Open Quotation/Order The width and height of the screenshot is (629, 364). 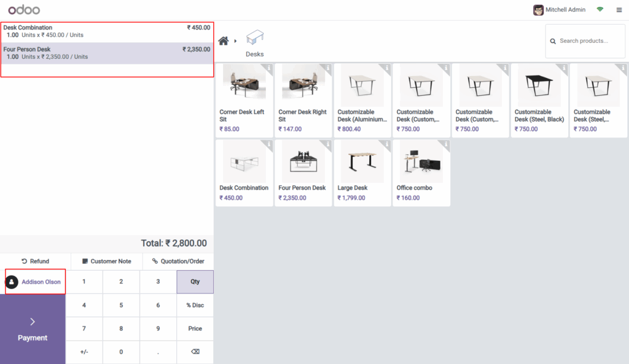pyautogui.click(x=178, y=261)
